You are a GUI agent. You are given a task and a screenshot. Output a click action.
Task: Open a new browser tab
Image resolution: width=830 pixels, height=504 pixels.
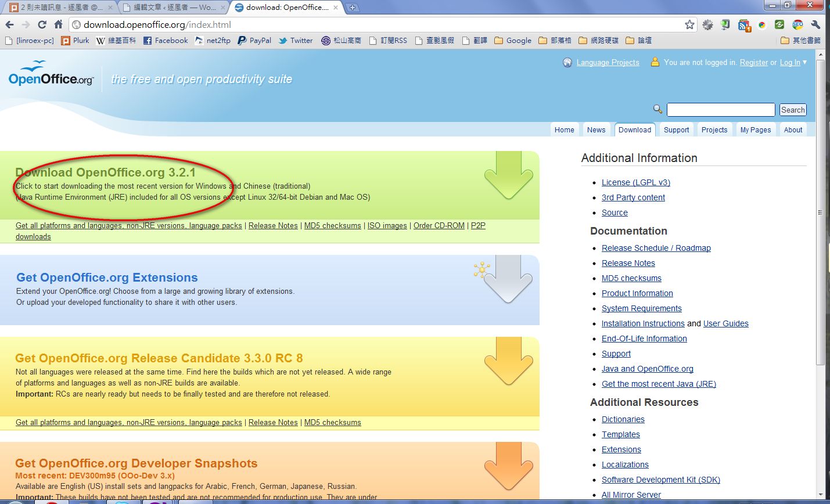coord(353,8)
